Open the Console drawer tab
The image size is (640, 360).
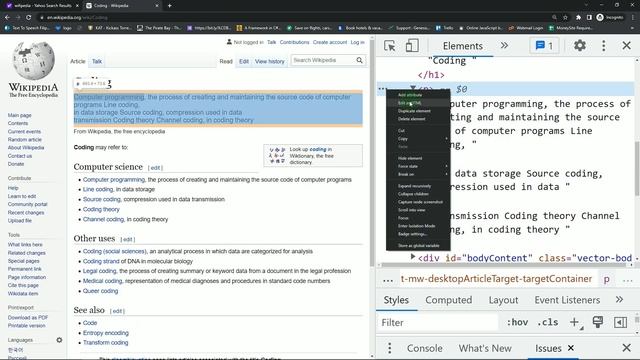click(424, 348)
